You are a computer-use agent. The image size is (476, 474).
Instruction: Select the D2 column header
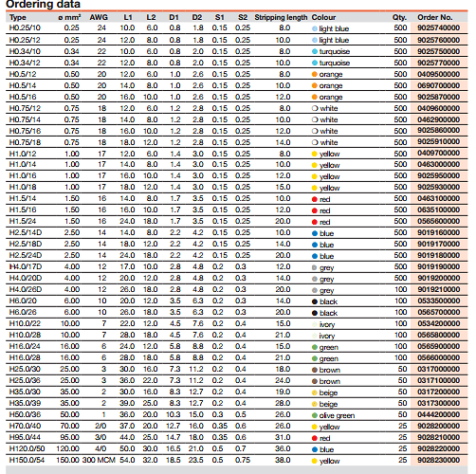[x=197, y=17]
